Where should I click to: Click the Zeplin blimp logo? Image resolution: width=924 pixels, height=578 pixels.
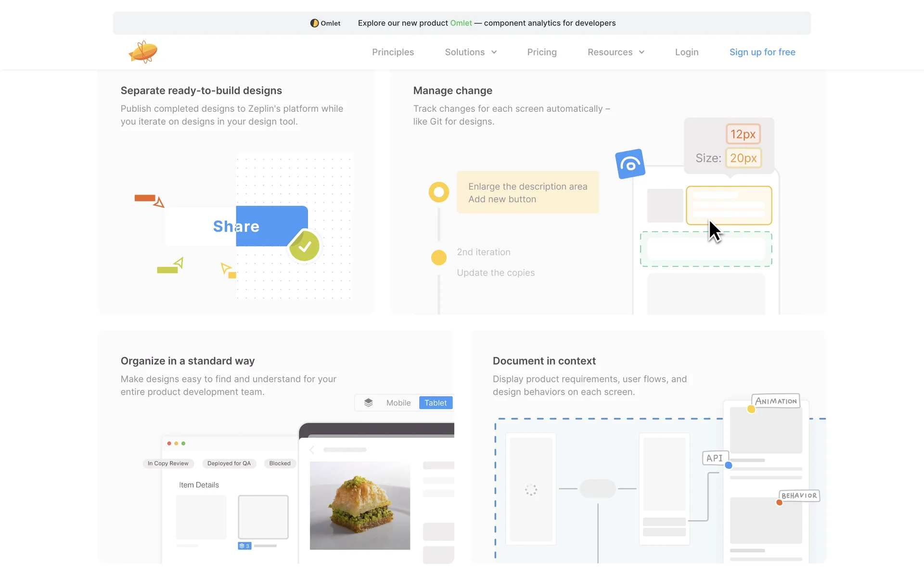(x=143, y=52)
